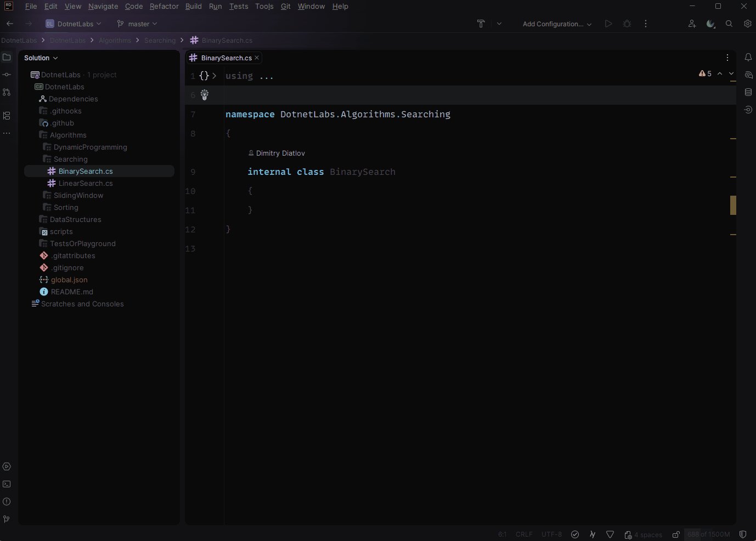The image size is (756, 541).
Task: Click the UTF-8 encoding in status bar
Action: tap(551, 534)
